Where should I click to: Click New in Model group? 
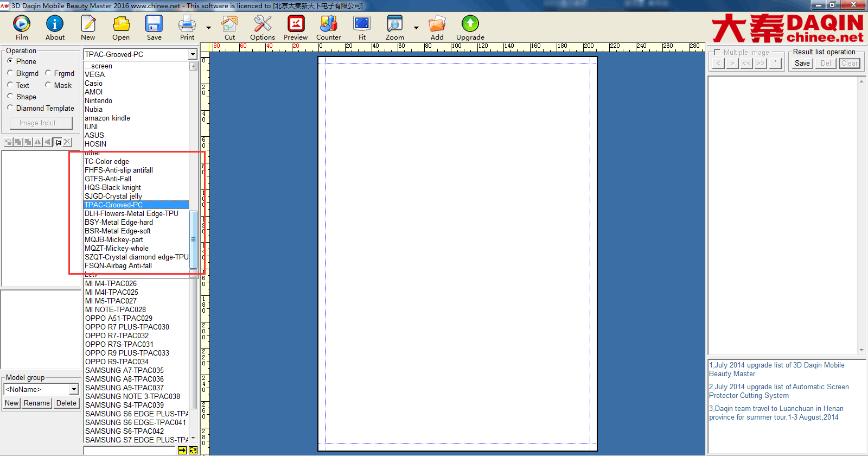(x=12, y=403)
